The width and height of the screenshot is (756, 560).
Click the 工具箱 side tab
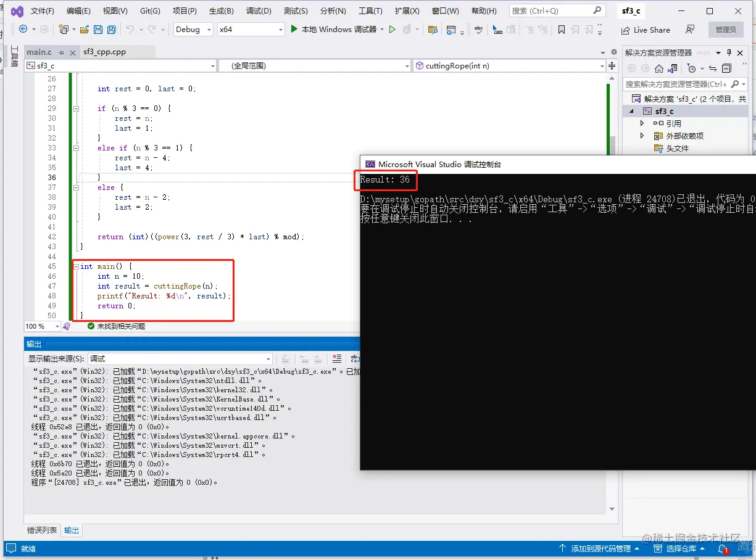(x=15, y=57)
